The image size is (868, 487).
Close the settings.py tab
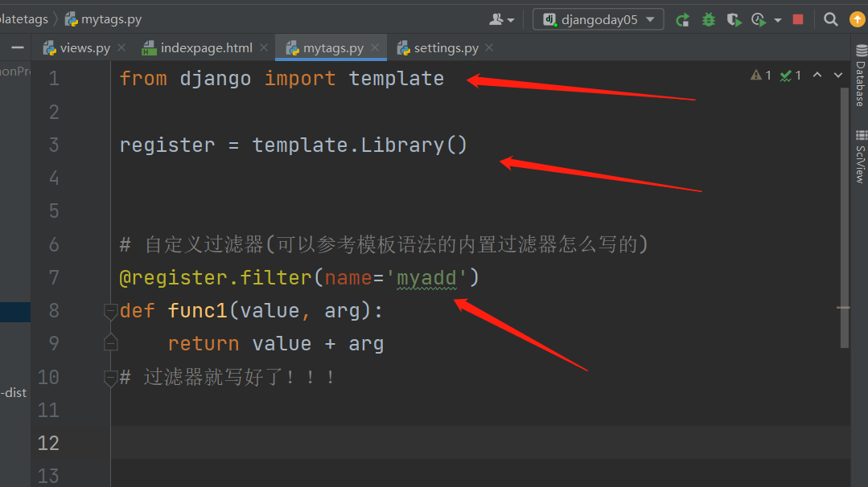[489, 48]
